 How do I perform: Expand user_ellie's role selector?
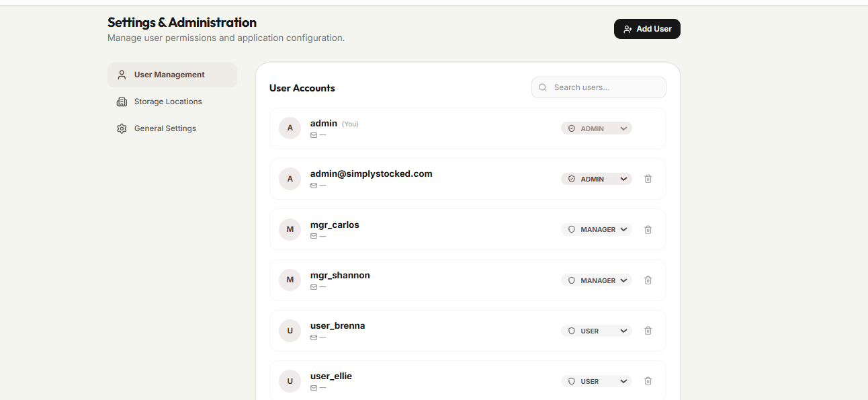tap(597, 381)
